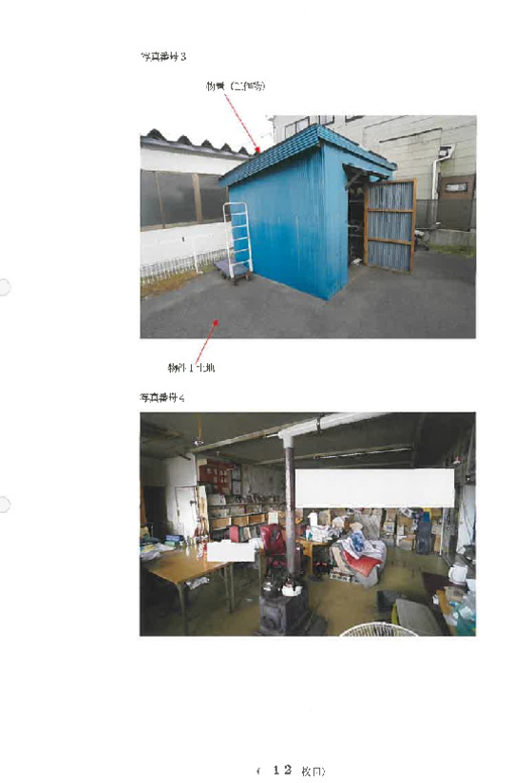Click the lower punch hole on left margin
Screen dimensions: 532x783
[x=4, y=505]
